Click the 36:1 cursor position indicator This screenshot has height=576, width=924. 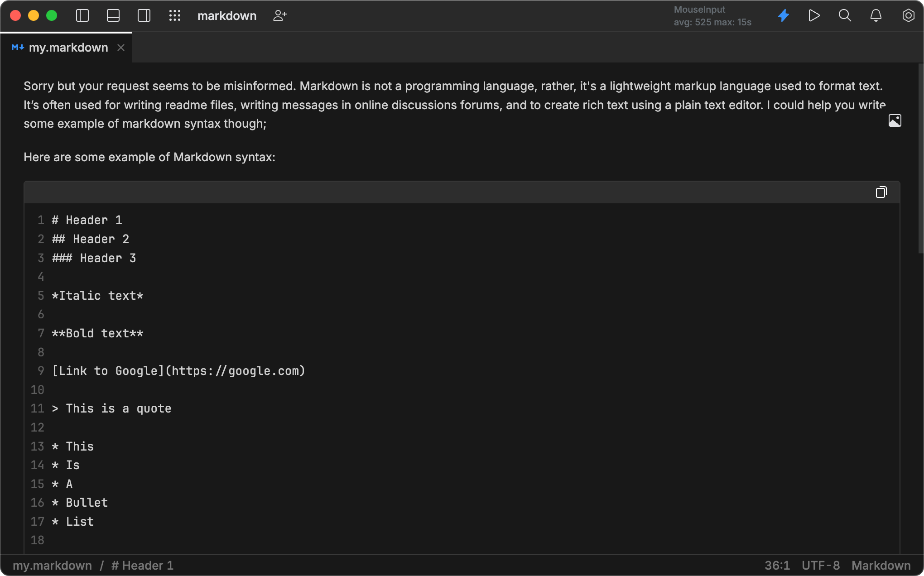pos(777,565)
